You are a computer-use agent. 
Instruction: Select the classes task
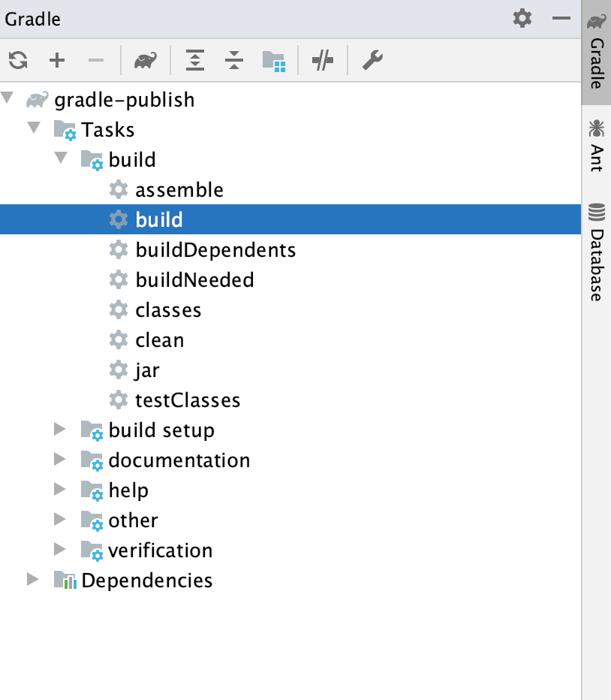pos(168,310)
